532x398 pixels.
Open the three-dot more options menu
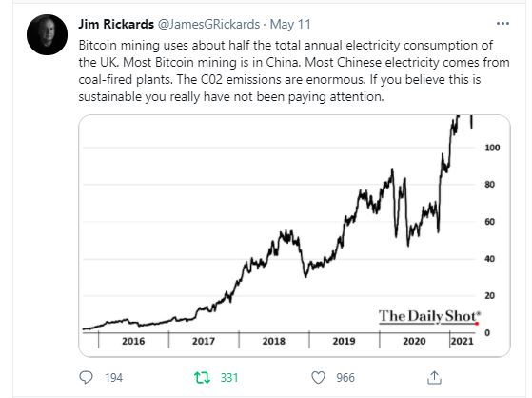click(x=502, y=24)
